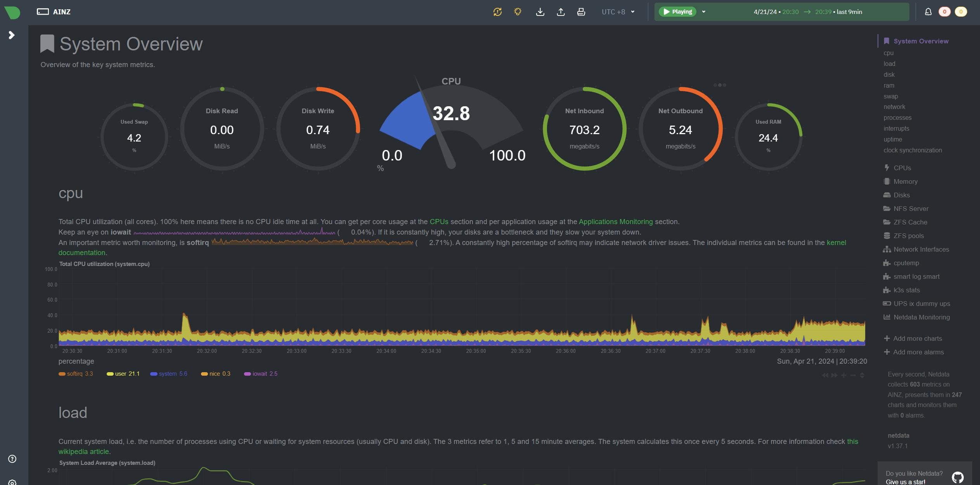980x485 pixels.
Task: Toggle the Playing button
Action: tap(677, 12)
